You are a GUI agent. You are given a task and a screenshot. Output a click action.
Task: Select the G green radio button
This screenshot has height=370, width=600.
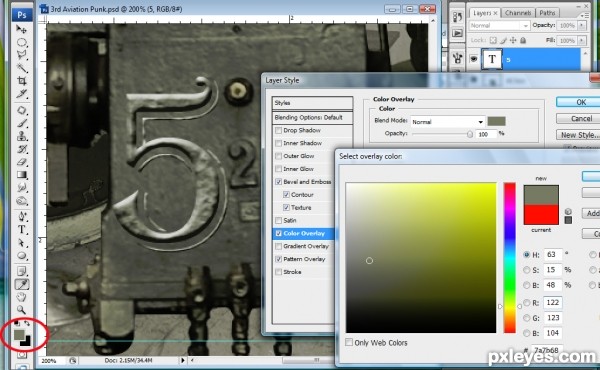pos(527,318)
